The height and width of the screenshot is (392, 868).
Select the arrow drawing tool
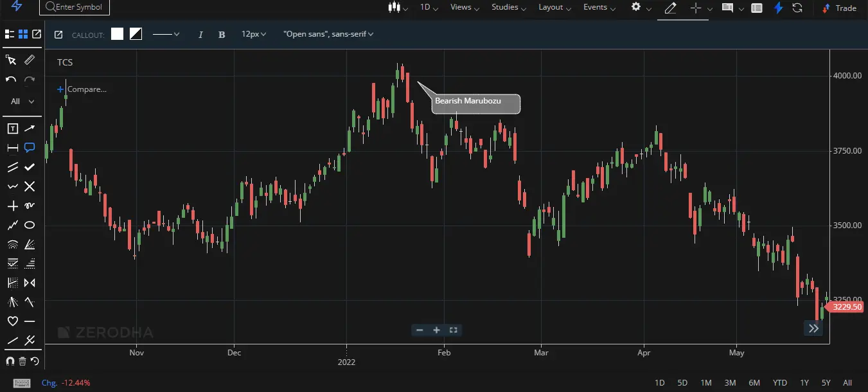point(30,129)
